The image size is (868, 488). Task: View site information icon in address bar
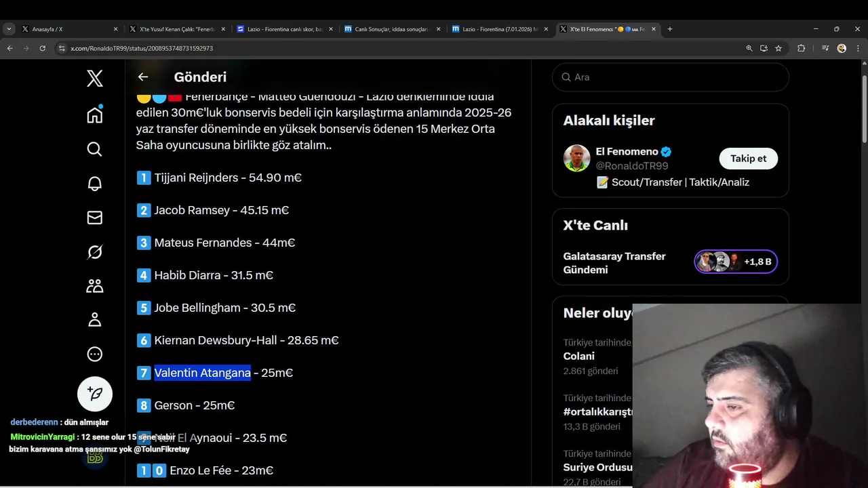point(62,48)
